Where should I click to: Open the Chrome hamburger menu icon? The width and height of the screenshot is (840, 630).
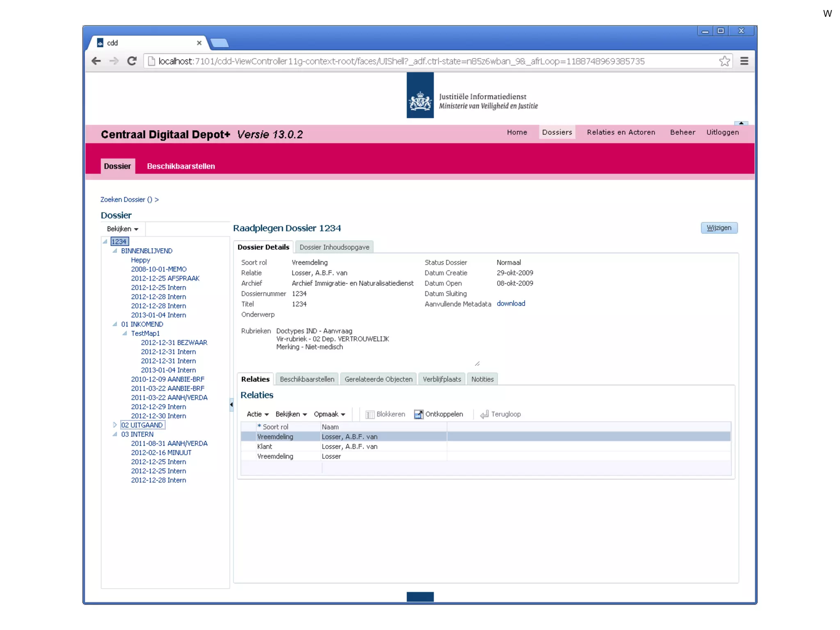click(x=744, y=61)
